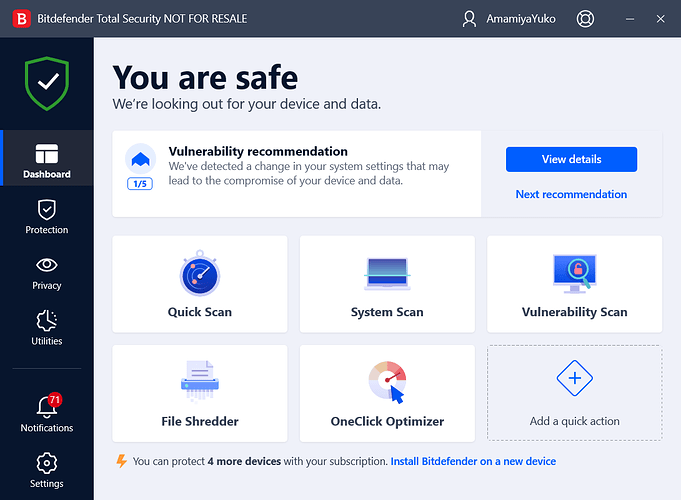This screenshot has width=681, height=500.
Task: Click the 1/5 recommendation counter badge
Action: [x=140, y=184]
